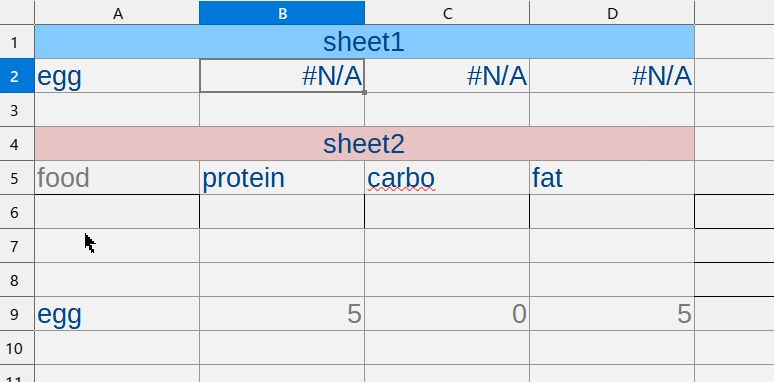Screen dimensions: 774x382
Task: Click the carbo header cell
Action: (x=447, y=178)
